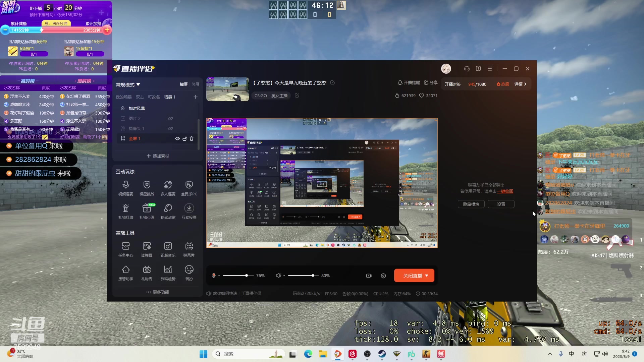Open 正版音乐 licensed music tool
The width and height of the screenshot is (644, 362).
(x=168, y=249)
